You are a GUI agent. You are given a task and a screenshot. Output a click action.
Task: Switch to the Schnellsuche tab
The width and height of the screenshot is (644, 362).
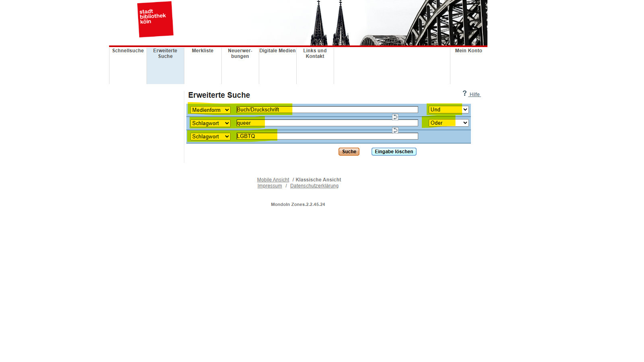click(128, 51)
